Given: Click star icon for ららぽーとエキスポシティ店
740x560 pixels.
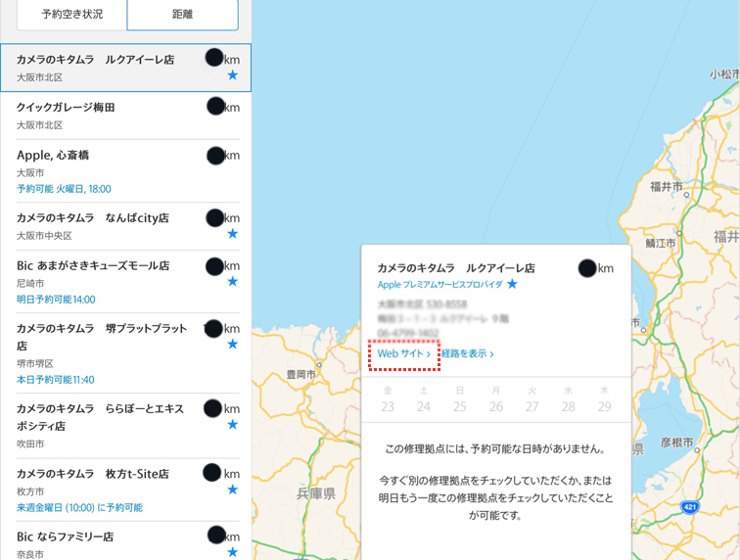Looking at the screenshot, I should (233, 425).
